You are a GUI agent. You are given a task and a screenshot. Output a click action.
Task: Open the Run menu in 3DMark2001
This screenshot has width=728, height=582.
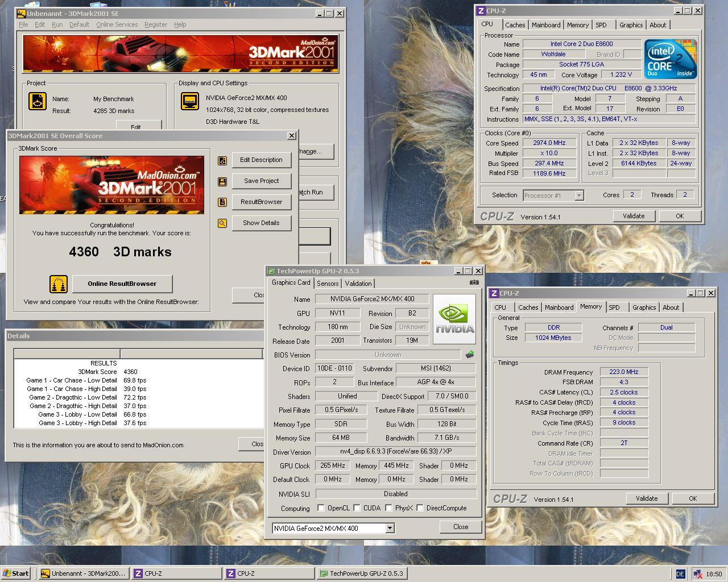pos(57,24)
